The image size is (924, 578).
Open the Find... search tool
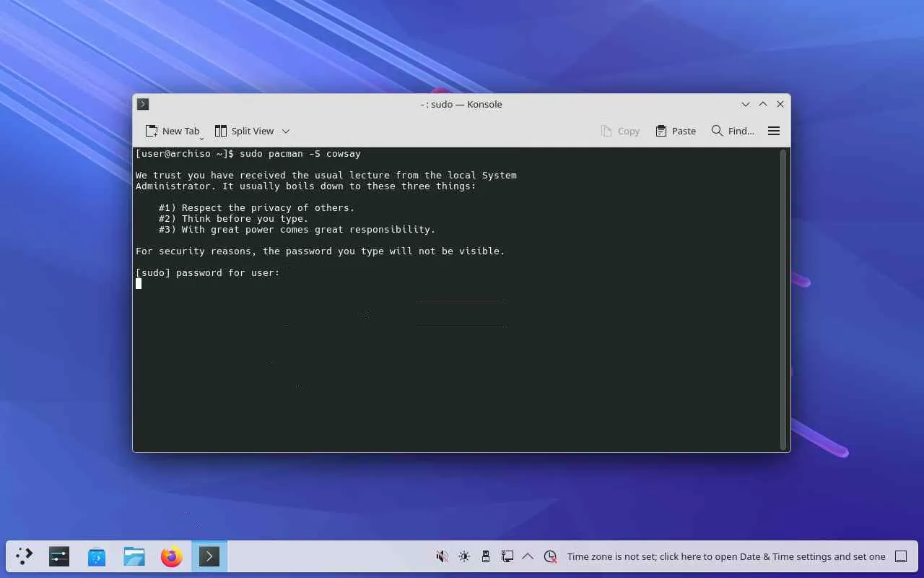click(733, 131)
